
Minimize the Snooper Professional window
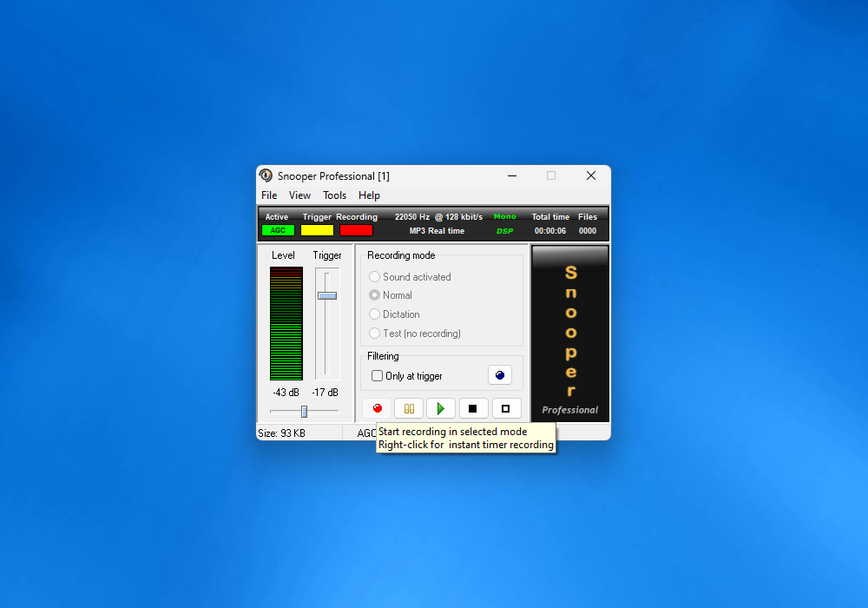click(512, 176)
